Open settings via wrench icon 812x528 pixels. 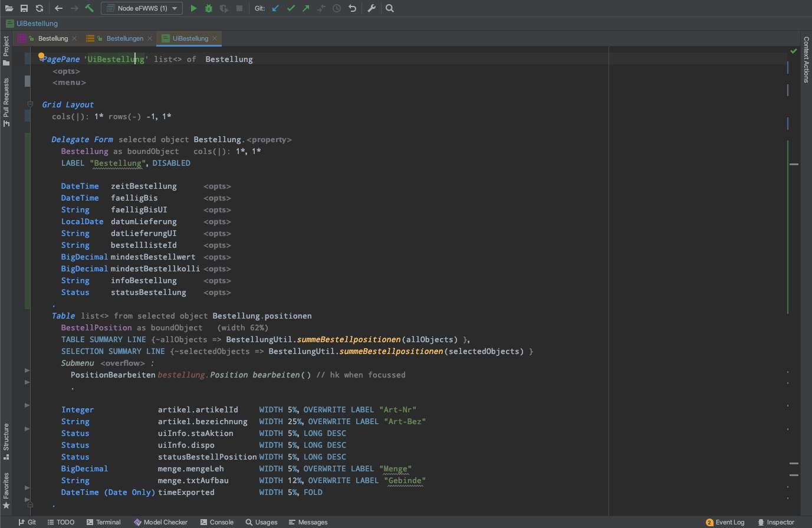372,8
